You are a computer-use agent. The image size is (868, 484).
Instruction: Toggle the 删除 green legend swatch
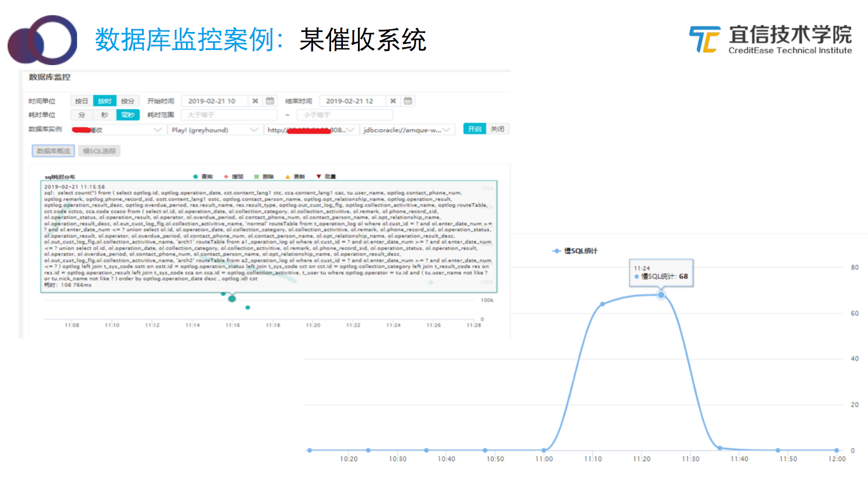click(x=257, y=176)
